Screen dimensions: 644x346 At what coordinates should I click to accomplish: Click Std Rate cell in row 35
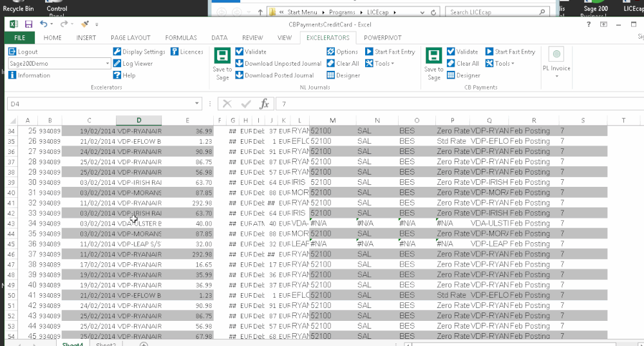452,141
